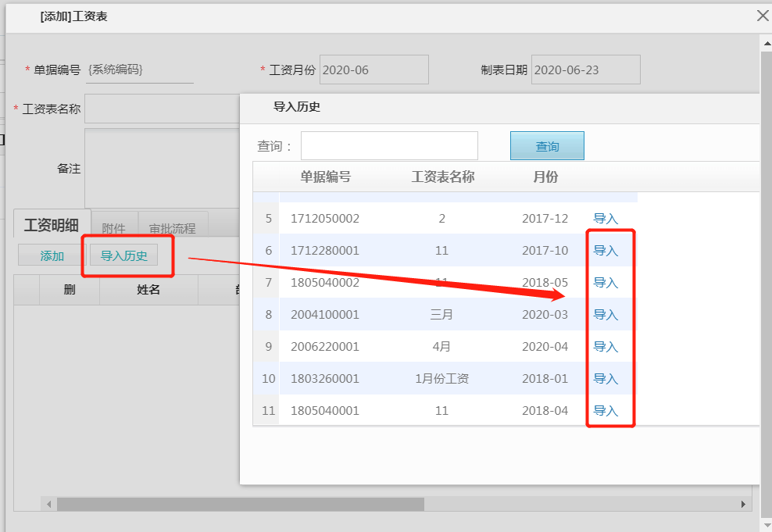Viewport: 772px width, 532px height.
Task: Click the horizontal scrollbar left arrow
Action: pyautogui.click(x=49, y=505)
